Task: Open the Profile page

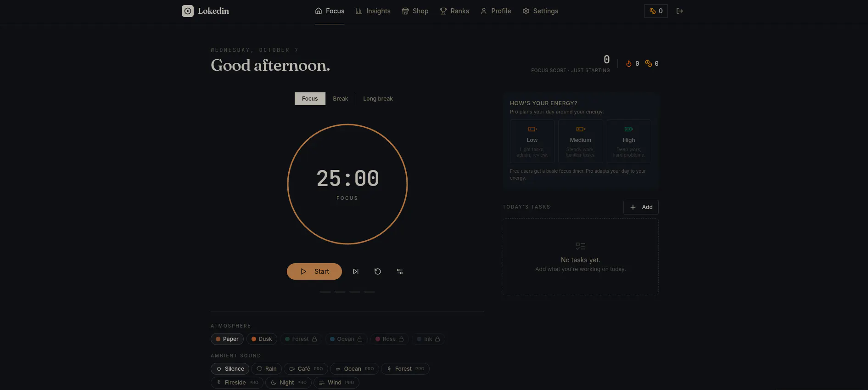Action: point(496,11)
